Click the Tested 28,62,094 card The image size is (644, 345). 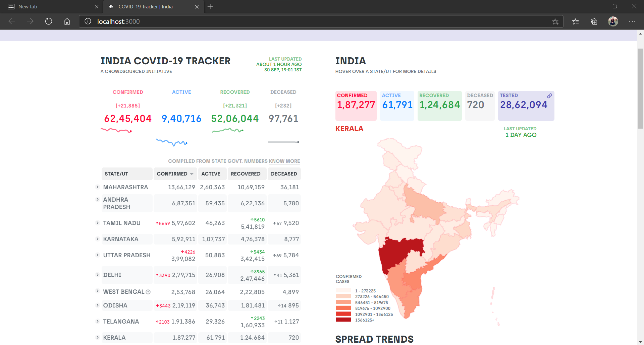pyautogui.click(x=526, y=106)
